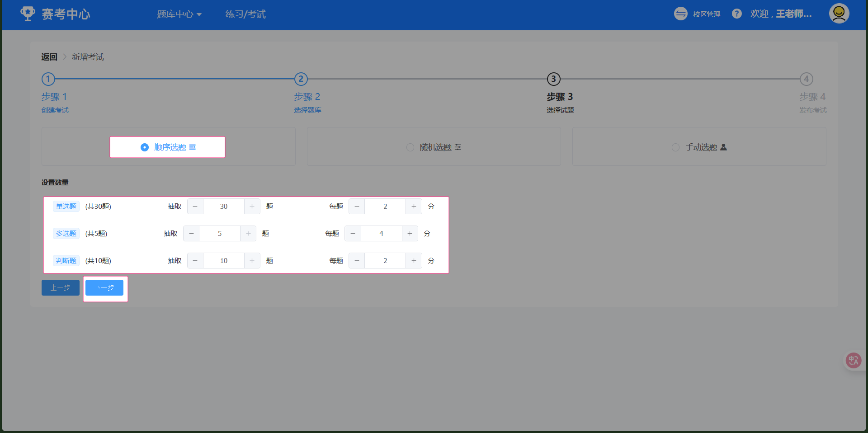Screen dimensions: 868x433
Task: Click the floating translate icon
Action: click(x=853, y=360)
